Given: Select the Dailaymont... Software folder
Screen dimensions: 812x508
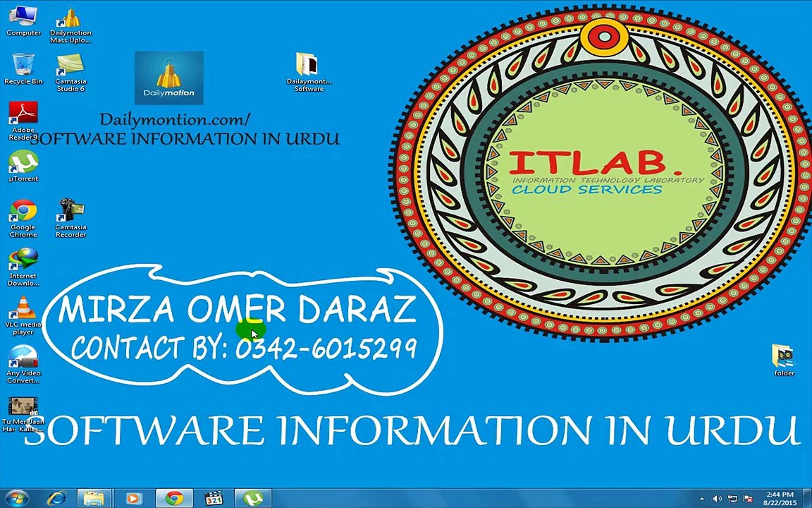Looking at the screenshot, I should click(309, 73).
